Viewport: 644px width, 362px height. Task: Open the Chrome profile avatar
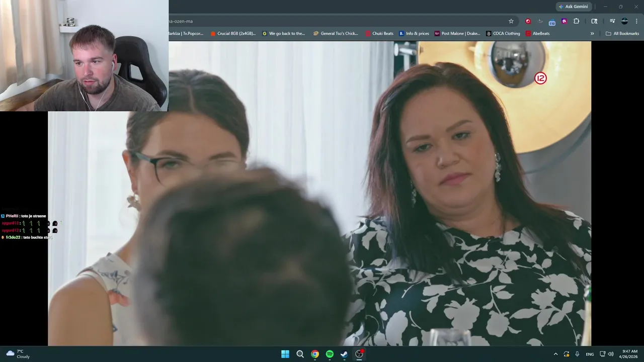coord(624,21)
